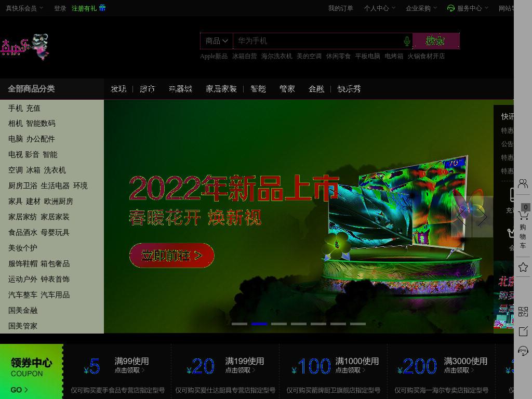This screenshot has height=399, width=532.
Task: Open the 金融 nav tab
Action: click(316, 89)
